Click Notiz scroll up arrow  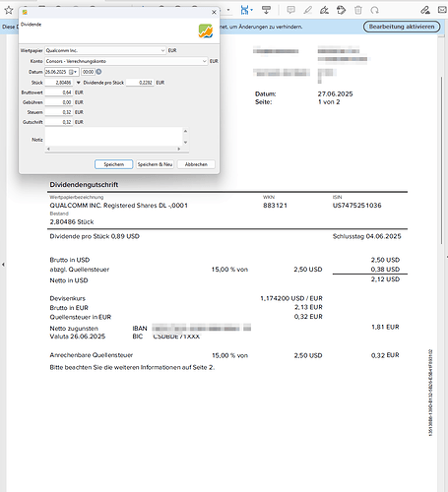point(185,131)
